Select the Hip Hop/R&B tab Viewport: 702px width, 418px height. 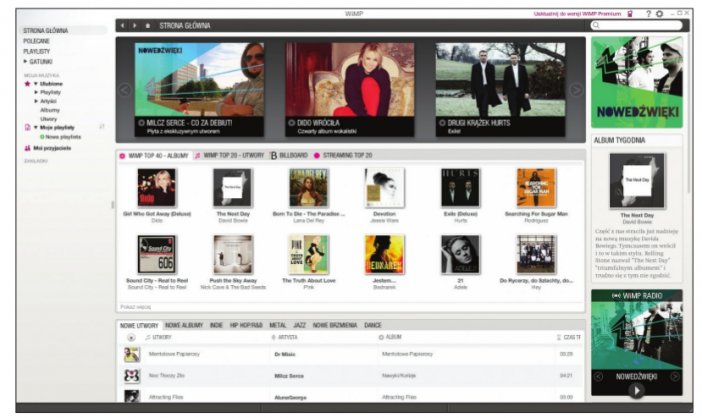coord(246,325)
